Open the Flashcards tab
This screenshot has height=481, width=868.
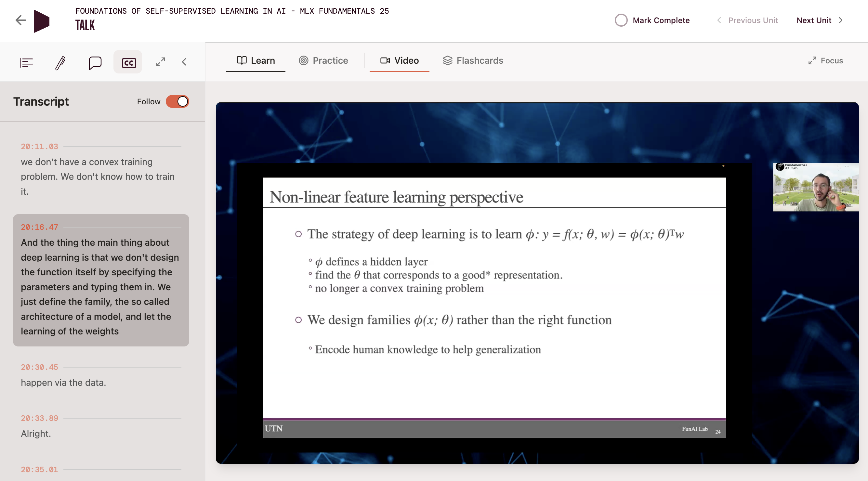472,60
